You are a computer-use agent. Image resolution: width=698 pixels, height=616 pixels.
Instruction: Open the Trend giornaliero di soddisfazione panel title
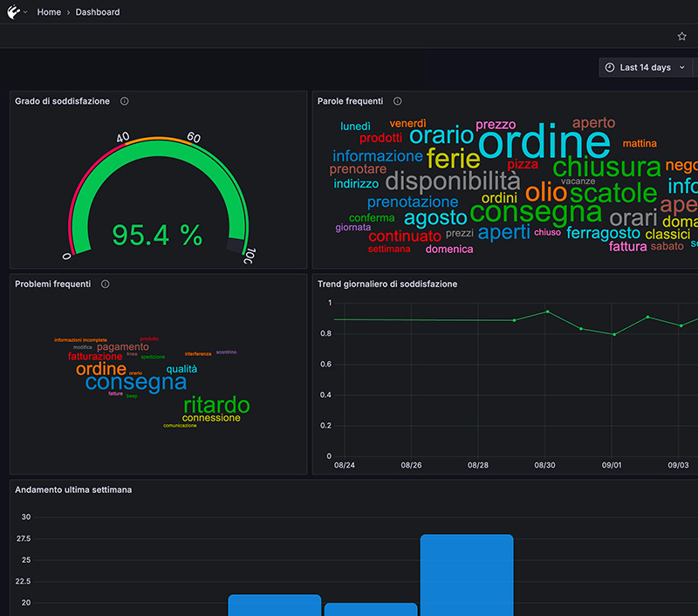tap(387, 284)
